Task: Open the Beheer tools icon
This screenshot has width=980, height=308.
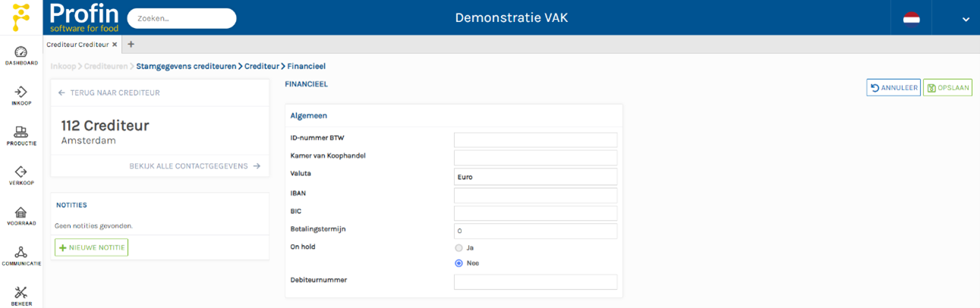Action: click(x=21, y=294)
